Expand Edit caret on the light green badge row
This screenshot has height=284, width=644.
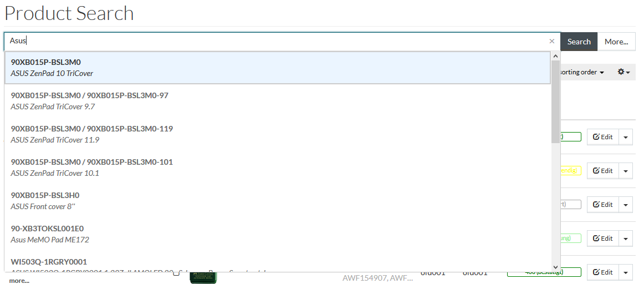click(x=626, y=239)
